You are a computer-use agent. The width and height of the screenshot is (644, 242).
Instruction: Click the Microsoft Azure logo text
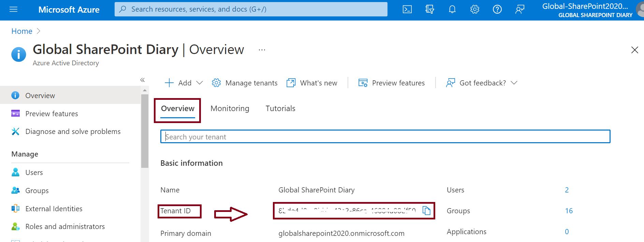coord(69,10)
